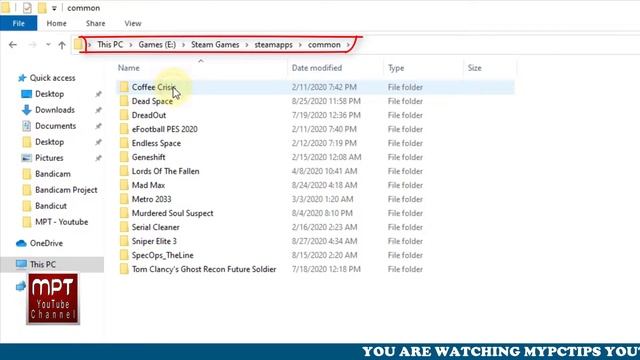
Task: Open the View ribbon tab
Action: coord(133,23)
